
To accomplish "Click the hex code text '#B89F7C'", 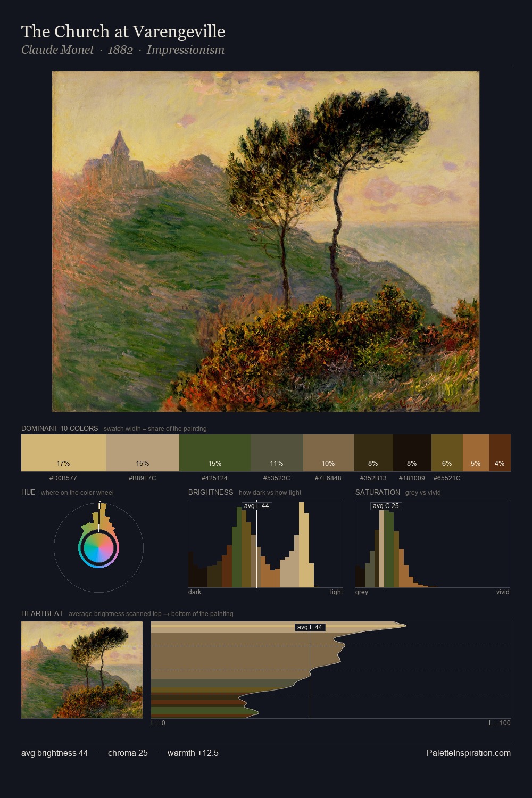I will (143, 478).
